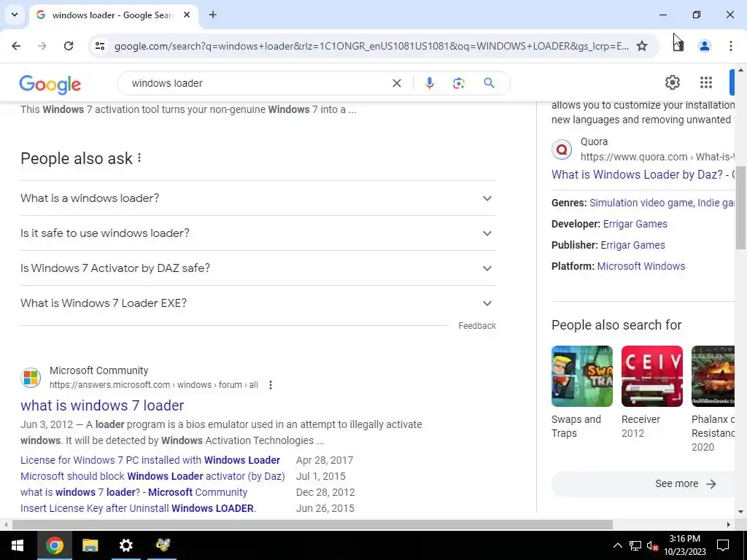Bookmark this page with the star icon
747x560 pixels.
pyautogui.click(x=642, y=46)
